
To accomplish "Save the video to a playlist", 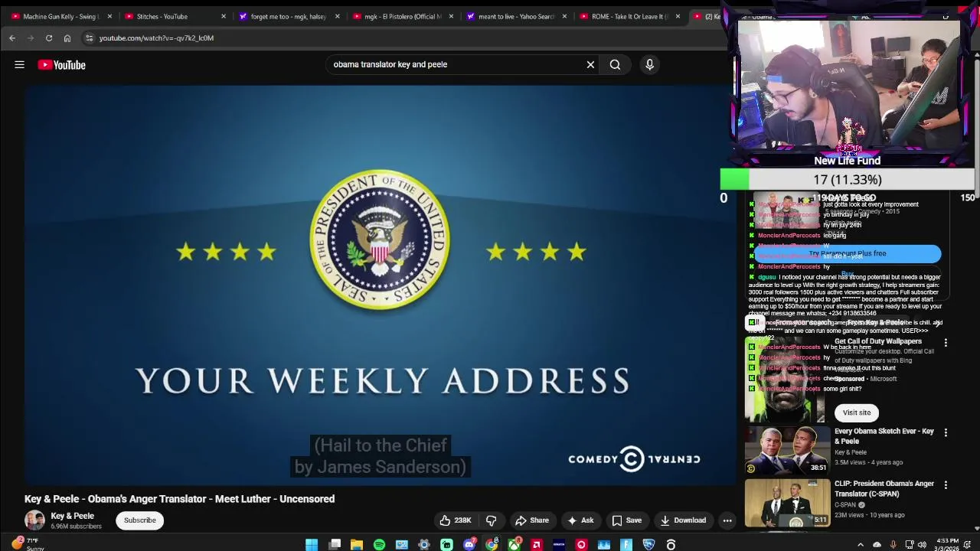I will pyautogui.click(x=626, y=520).
